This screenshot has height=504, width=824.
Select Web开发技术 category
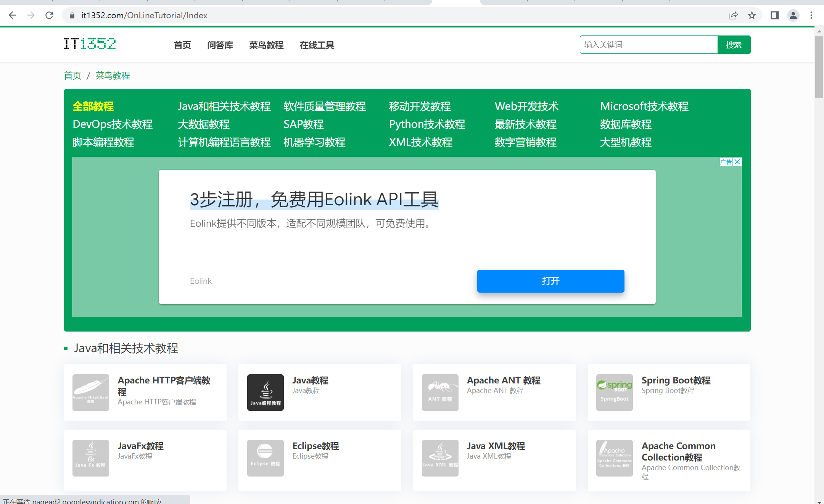coord(526,106)
